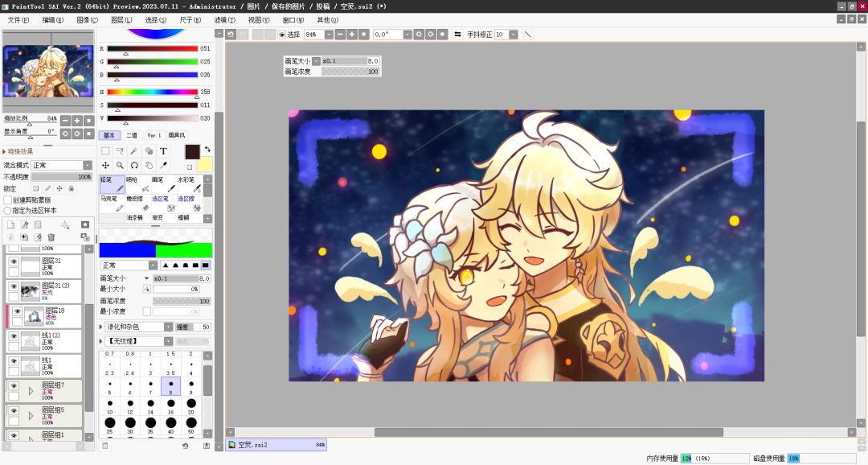Click the navigator preview thumbnail
868x465 pixels.
[47, 71]
